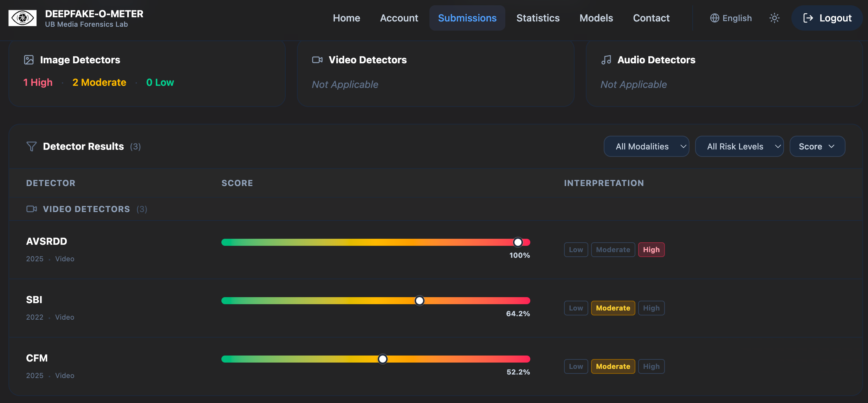Click the camera icon beside VIDEO DETECTORS group
This screenshot has height=403, width=868.
tap(32, 209)
